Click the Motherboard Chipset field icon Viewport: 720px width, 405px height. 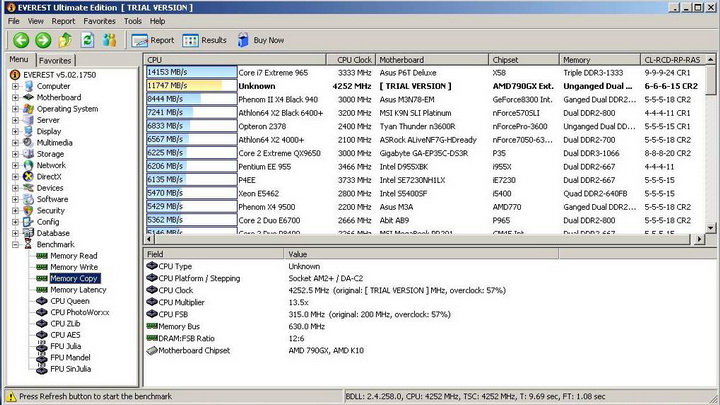click(152, 350)
